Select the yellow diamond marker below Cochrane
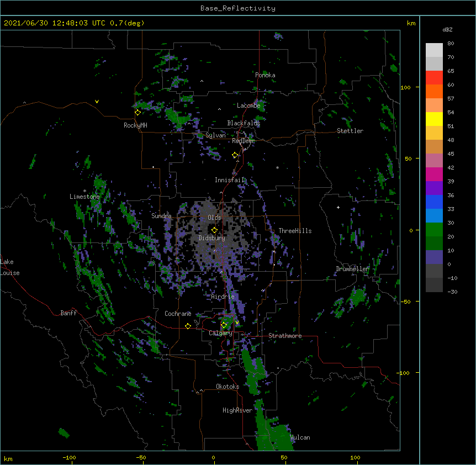476x465 pixels. pyautogui.click(x=188, y=326)
